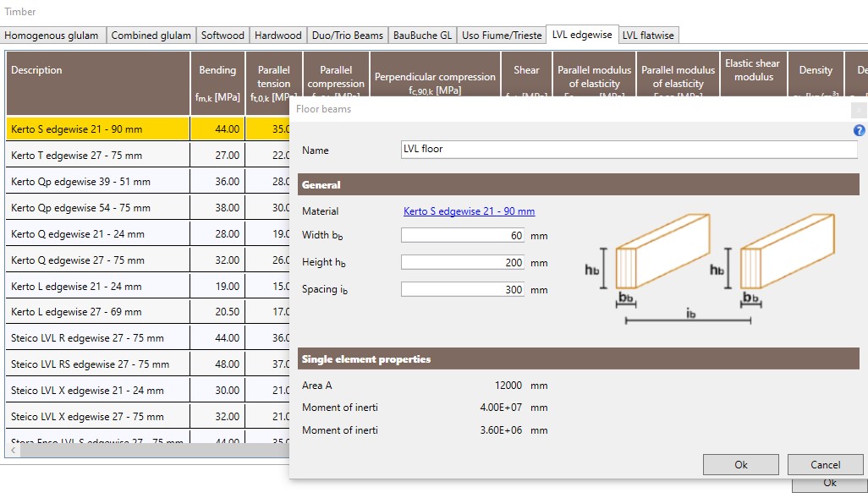This screenshot has height=498, width=868.
Task: Click the Elastic shear modulus column header
Action: (x=753, y=74)
